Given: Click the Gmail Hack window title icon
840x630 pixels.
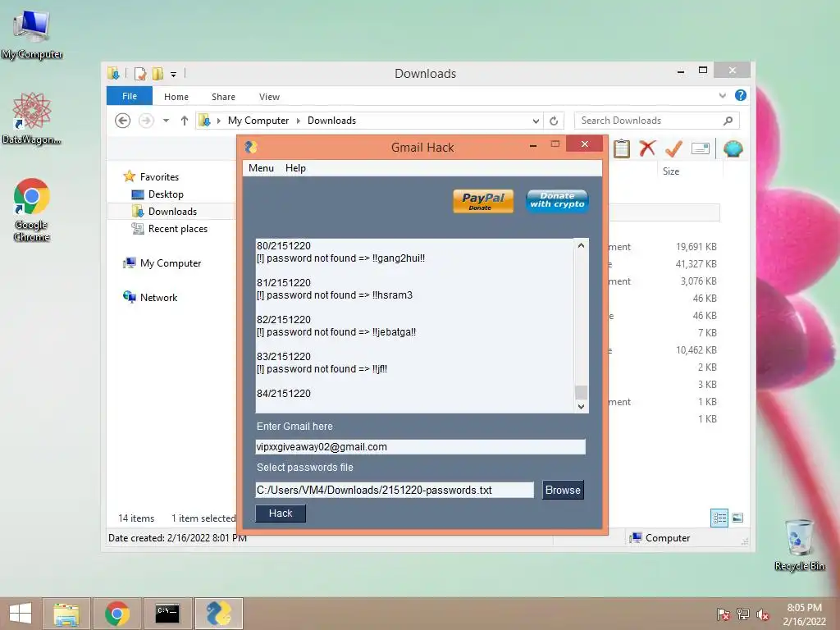Looking at the screenshot, I should point(251,147).
